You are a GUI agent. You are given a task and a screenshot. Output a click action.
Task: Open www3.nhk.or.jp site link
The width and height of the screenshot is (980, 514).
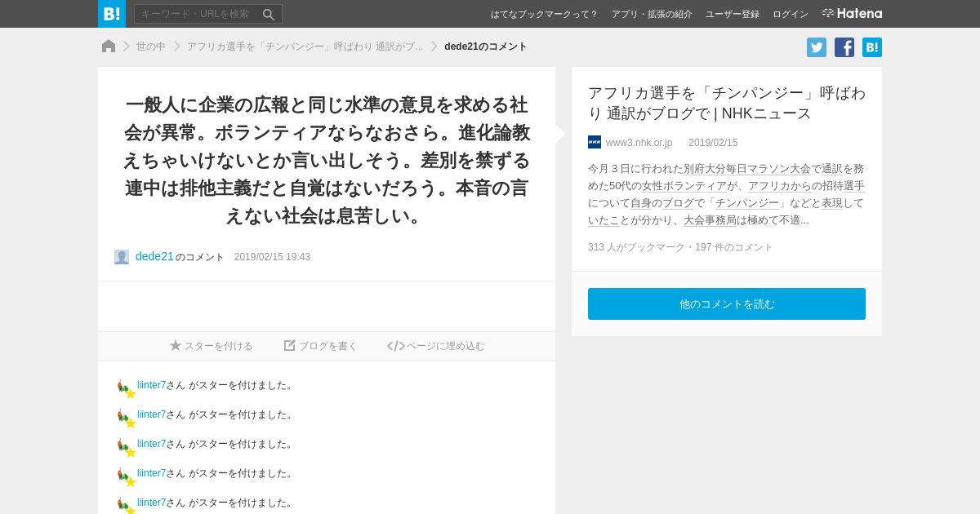tap(639, 143)
